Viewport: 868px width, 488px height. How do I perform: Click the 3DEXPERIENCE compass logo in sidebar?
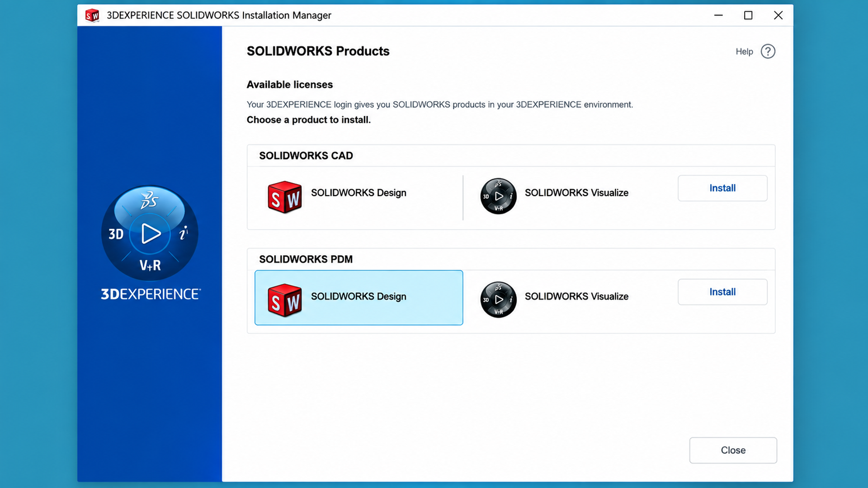[x=150, y=233]
